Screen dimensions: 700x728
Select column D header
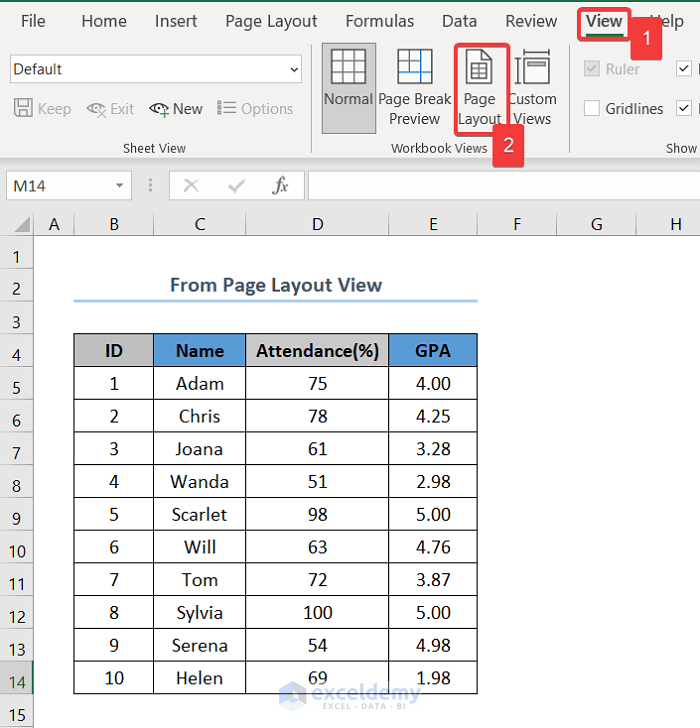click(x=317, y=224)
